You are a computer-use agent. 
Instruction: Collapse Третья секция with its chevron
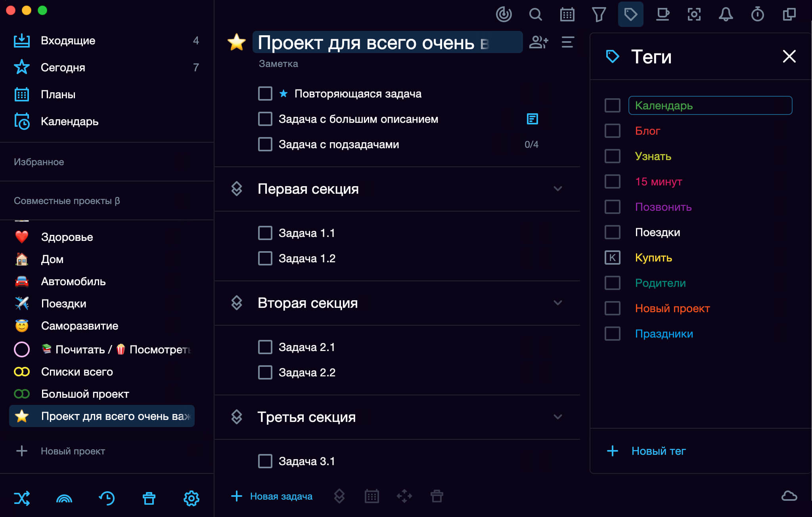click(558, 417)
